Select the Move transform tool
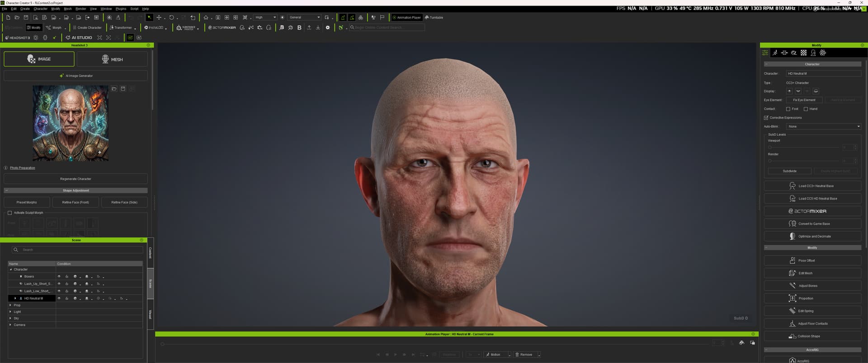Image resolution: width=868 pixels, height=363 pixels. (x=159, y=18)
